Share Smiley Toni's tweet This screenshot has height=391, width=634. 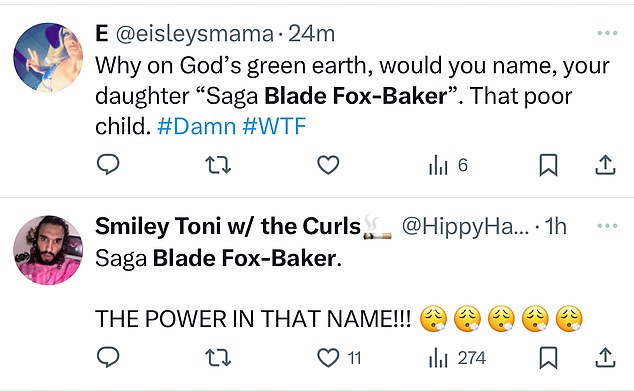click(605, 357)
